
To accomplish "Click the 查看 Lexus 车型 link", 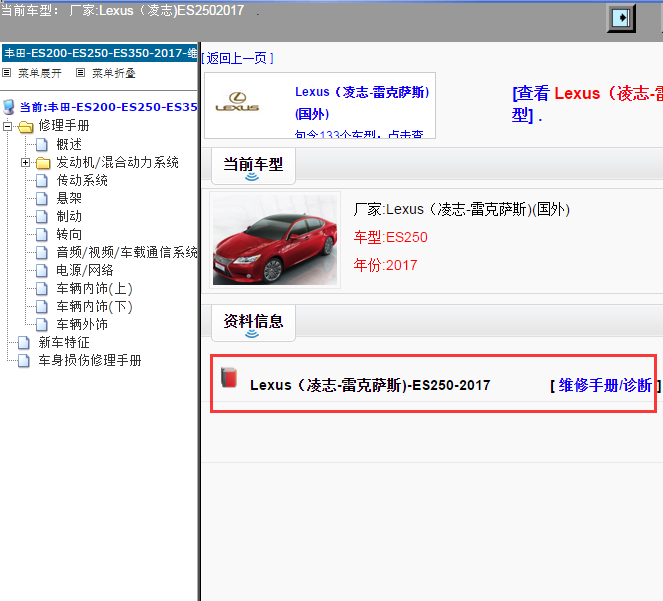I will tap(587, 104).
